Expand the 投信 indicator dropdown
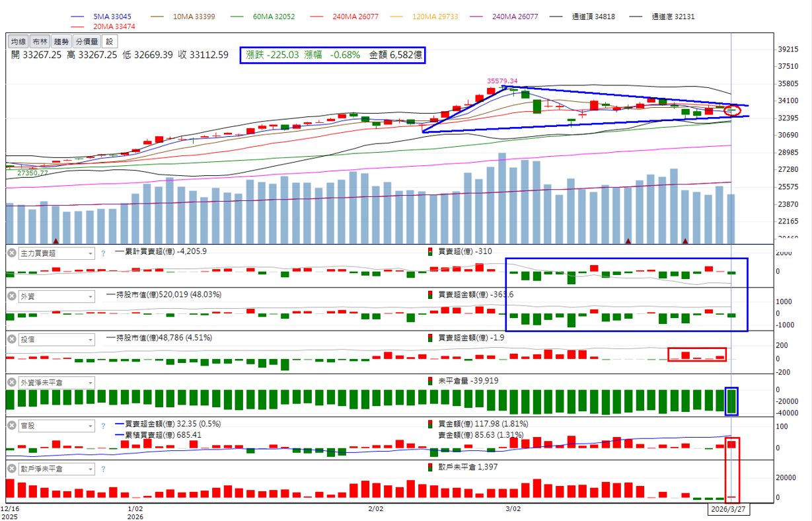The width and height of the screenshot is (812, 521). tap(57, 339)
